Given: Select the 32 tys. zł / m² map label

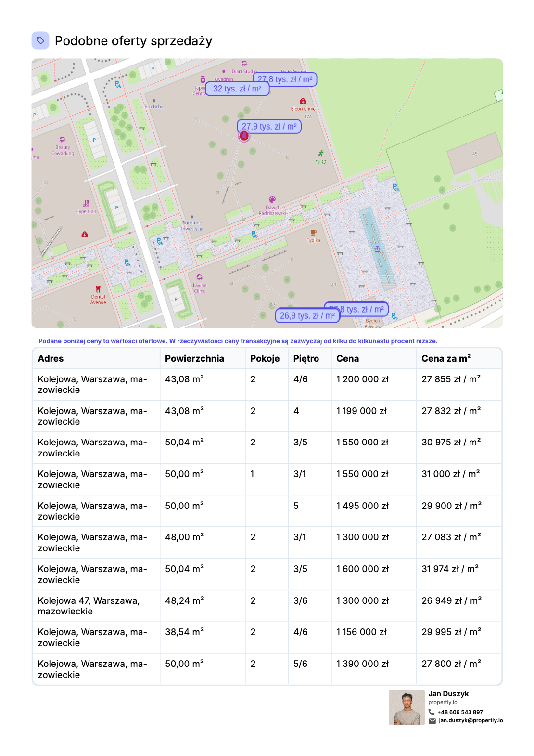Looking at the screenshot, I should click(237, 89).
